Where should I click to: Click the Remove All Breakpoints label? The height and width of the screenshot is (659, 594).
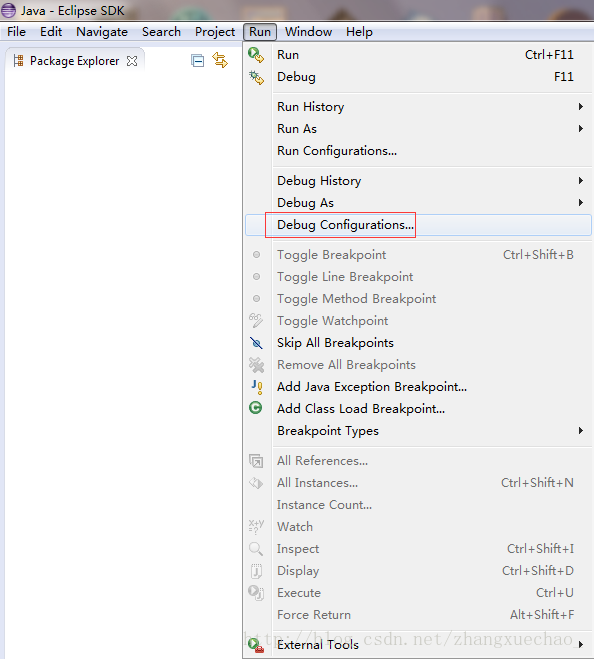coord(346,365)
